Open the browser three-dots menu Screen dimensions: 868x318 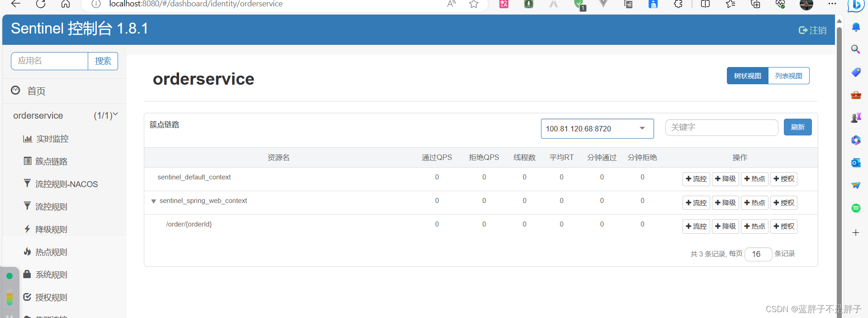coord(832,4)
